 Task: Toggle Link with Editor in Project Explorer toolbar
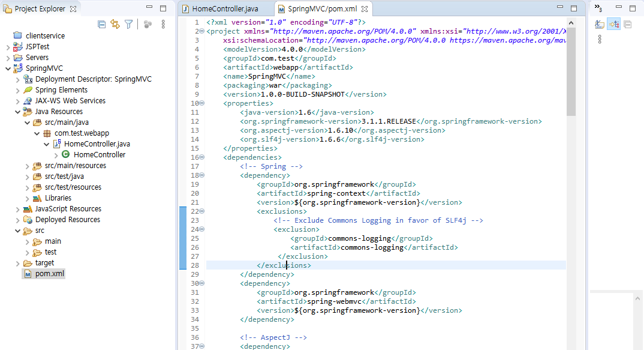click(115, 23)
